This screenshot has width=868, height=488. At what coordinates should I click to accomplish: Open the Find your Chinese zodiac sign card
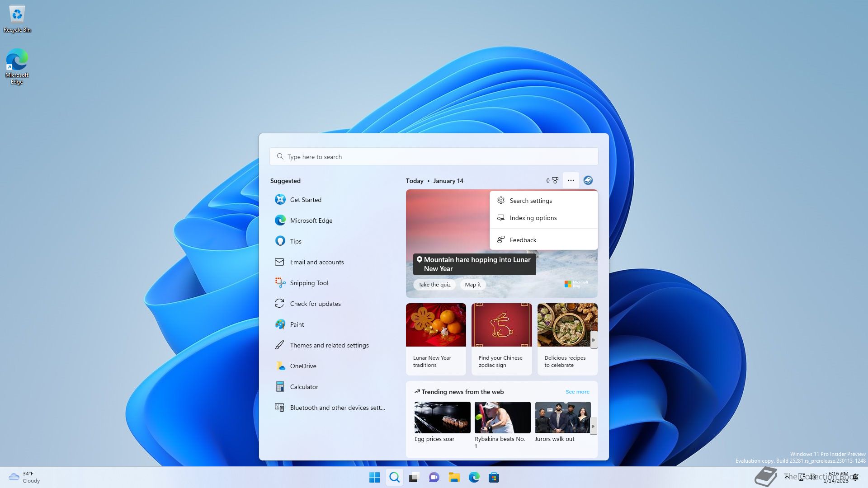pos(501,339)
